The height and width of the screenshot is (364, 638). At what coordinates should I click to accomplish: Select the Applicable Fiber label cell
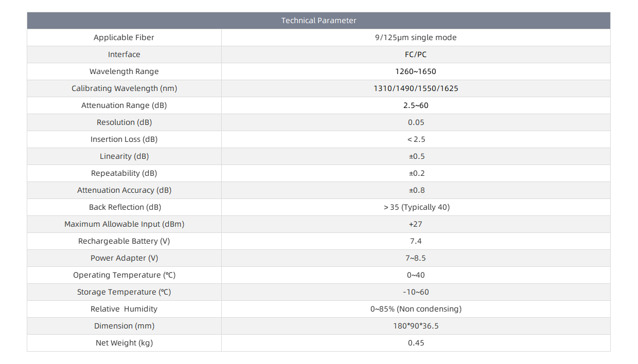pos(124,38)
